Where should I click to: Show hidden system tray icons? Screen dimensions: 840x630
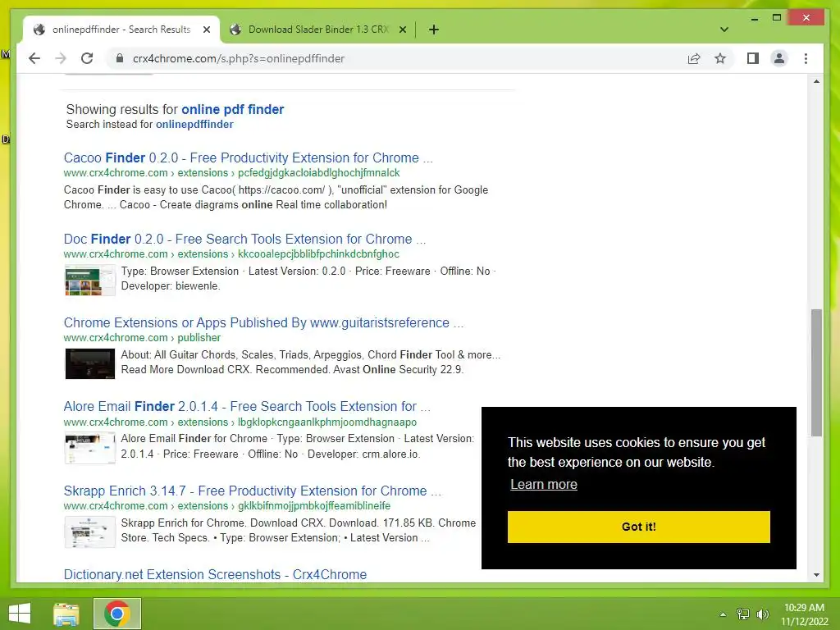(x=723, y=614)
